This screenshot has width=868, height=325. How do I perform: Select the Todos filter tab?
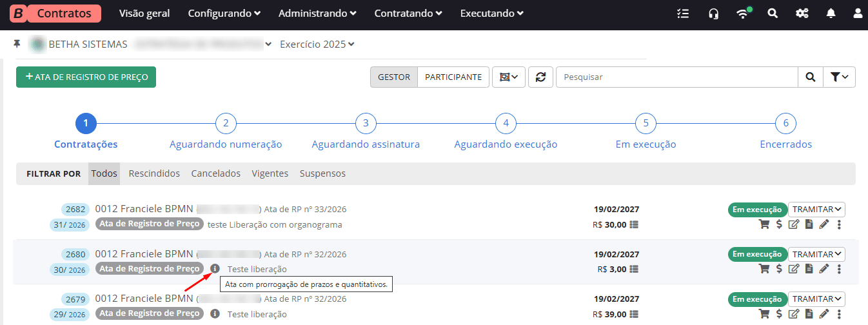tap(104, 173)
